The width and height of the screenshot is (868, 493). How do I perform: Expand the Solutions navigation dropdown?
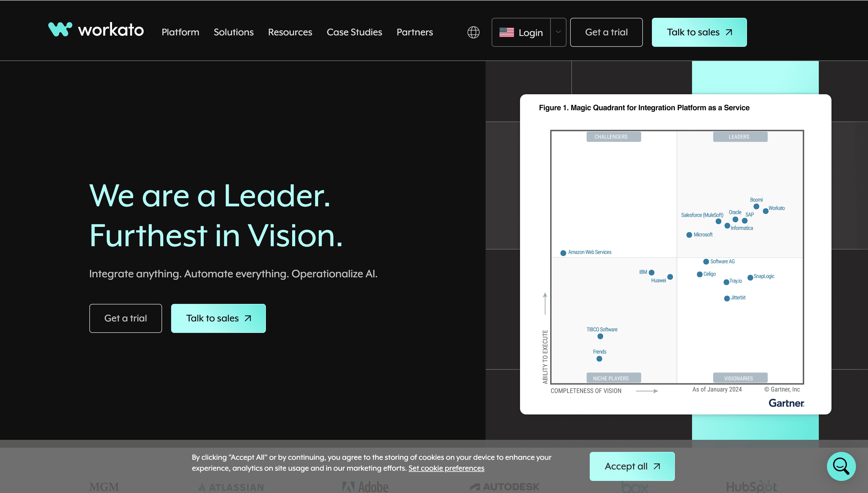(233, 32)
